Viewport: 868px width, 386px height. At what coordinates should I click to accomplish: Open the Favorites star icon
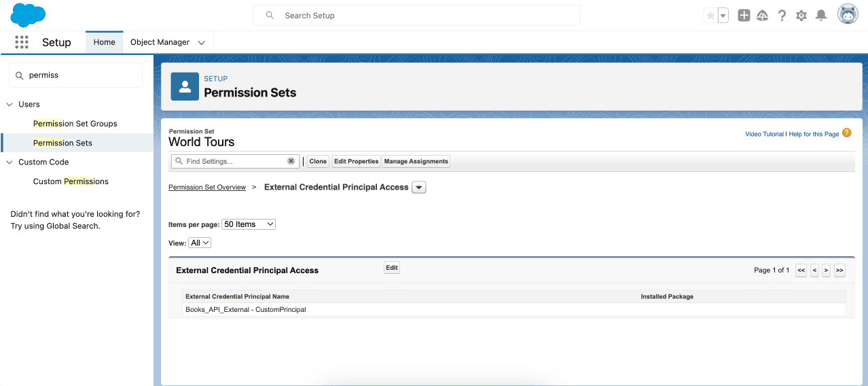tap(710, 16)
